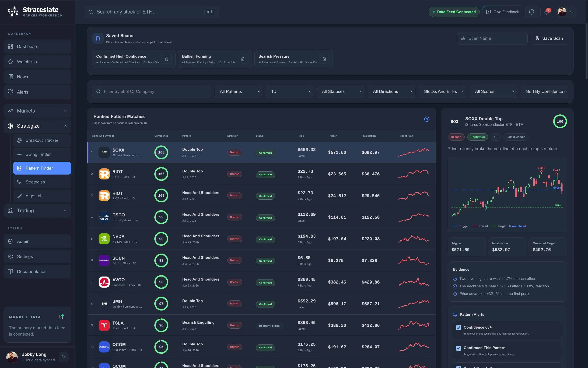This screenshot has width=588, height=368.
Task: Open the News page
Action: coord(37,77)
